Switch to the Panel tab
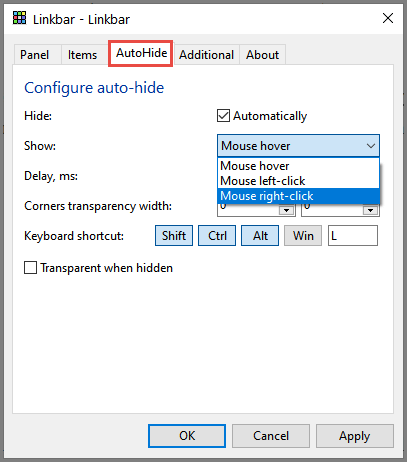The image size is (407, 462). point(35,55)
